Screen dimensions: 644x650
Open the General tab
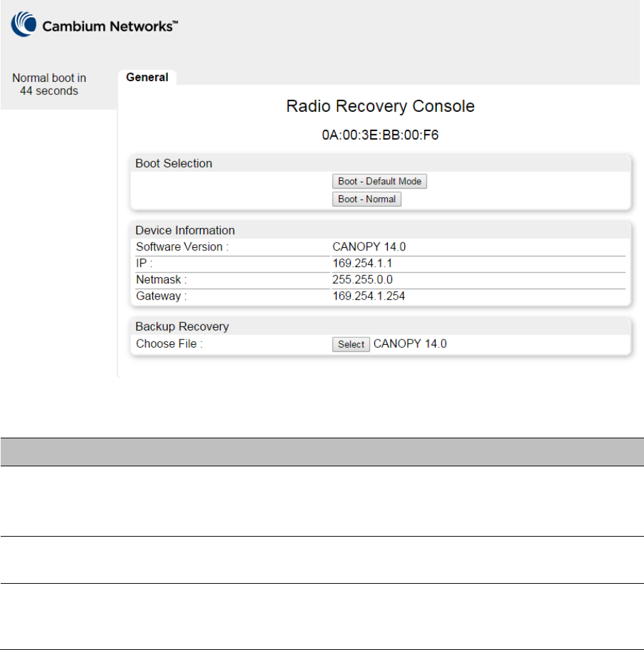[148, 78]
